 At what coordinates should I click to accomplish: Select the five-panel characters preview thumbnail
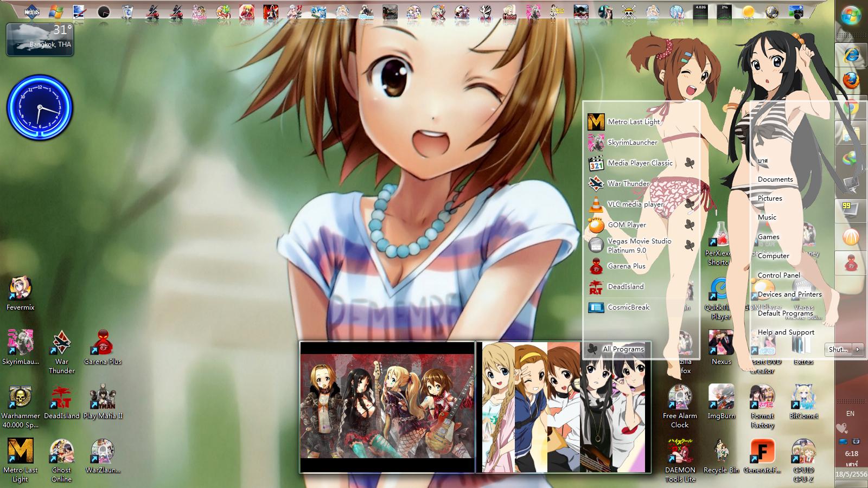click(x=564, y=407)
